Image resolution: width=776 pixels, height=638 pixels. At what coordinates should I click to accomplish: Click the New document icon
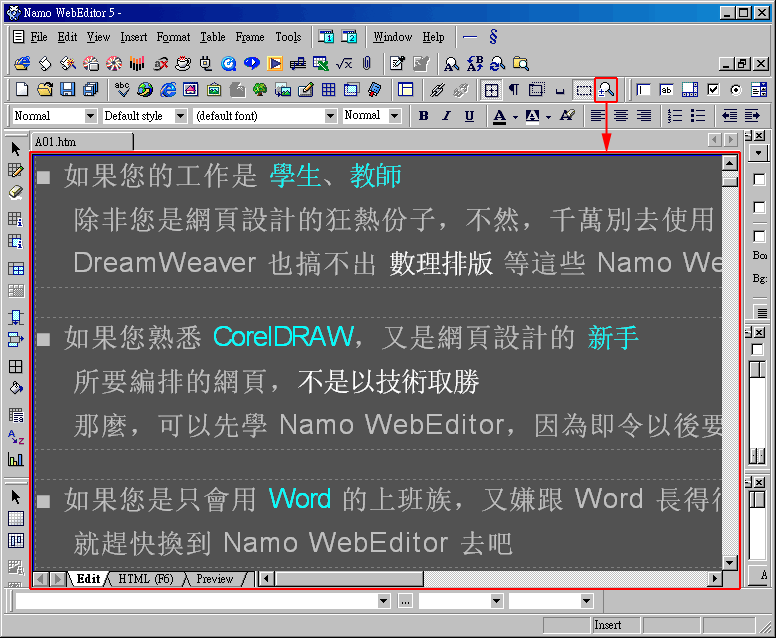pyautogui.click(x=22, y=90)
